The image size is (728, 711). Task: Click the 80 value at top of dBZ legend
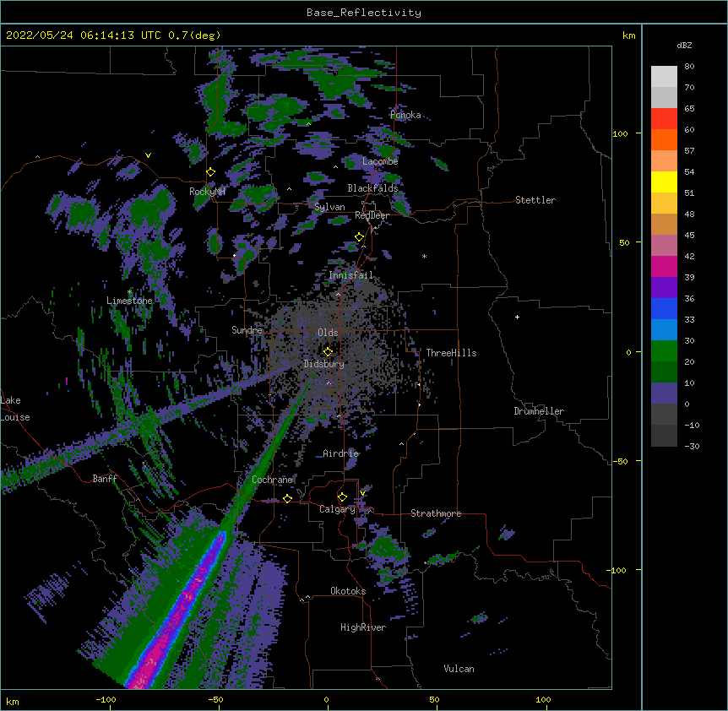(689, 67)
